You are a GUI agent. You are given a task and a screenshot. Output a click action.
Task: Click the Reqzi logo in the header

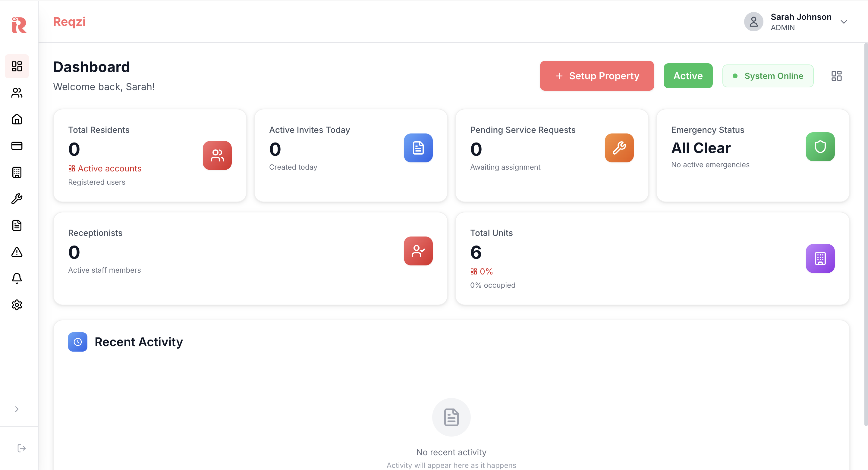pos(69,22)
